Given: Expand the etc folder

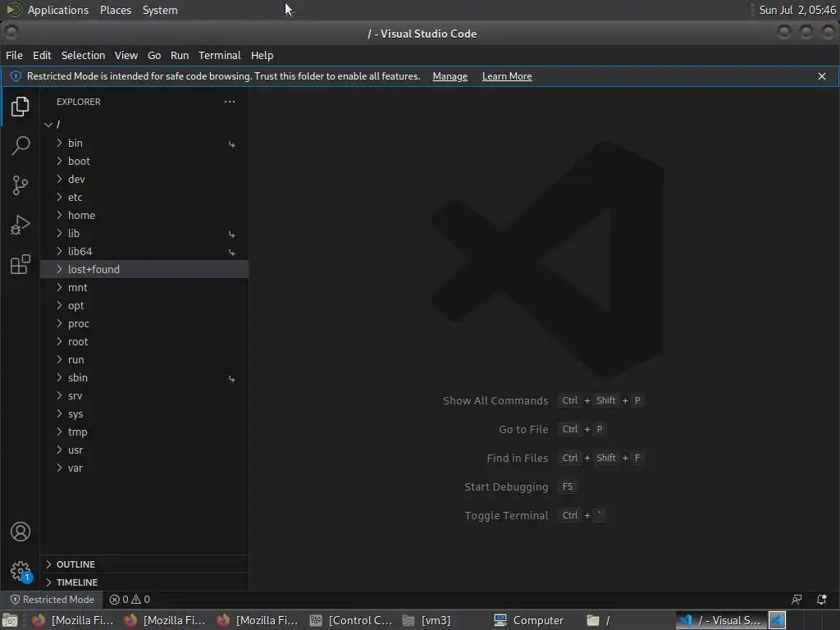Looking at the screenshot, I should point(59,197).
